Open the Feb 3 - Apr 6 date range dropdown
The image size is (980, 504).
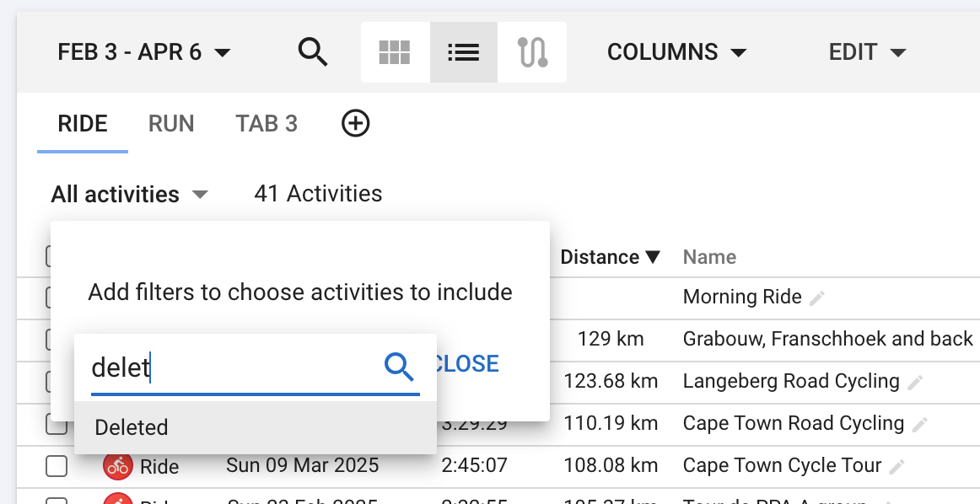pos(144,52)
